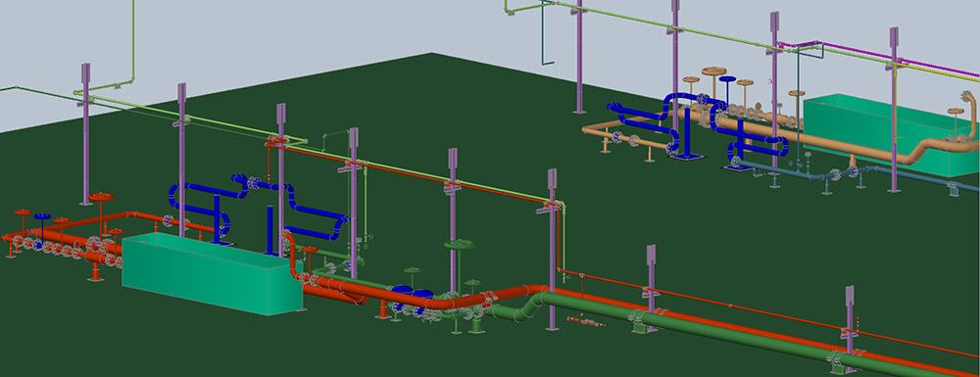Image resolution: width=980 pixels, height=377 pixels.
Task: Pick the leftmost purple support post
Action: pos(85,134)
